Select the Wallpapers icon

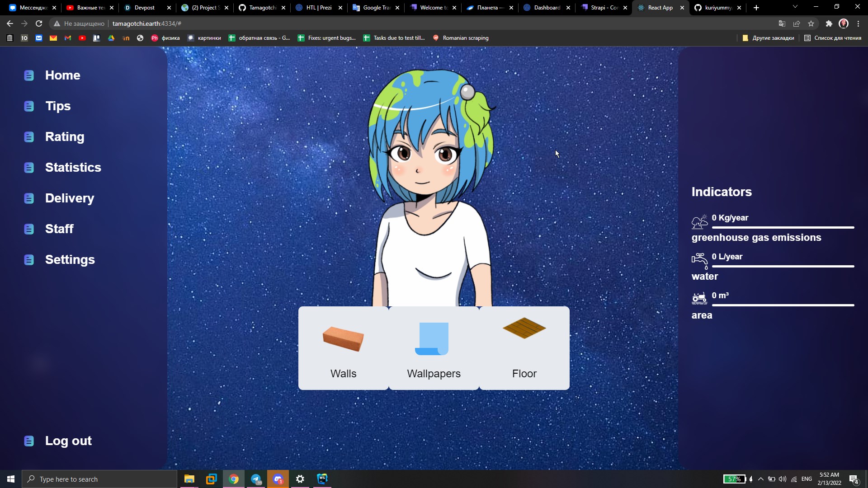433,339
